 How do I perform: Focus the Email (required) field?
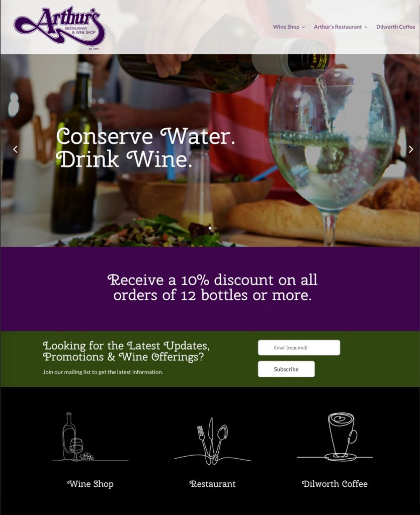299,348
